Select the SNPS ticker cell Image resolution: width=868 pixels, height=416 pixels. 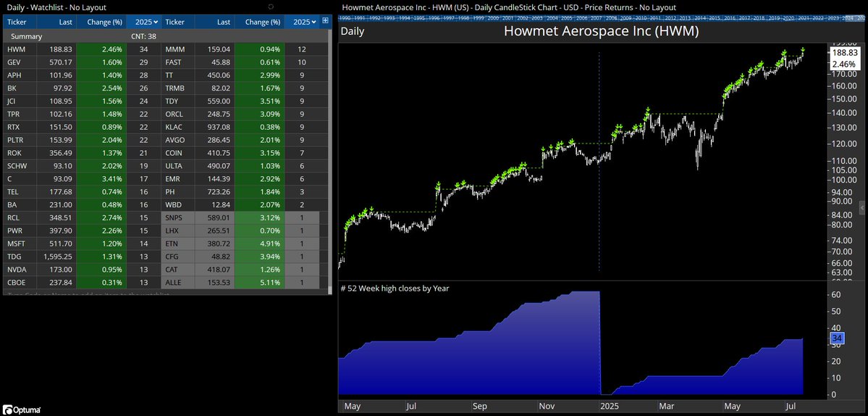(178, 217)
